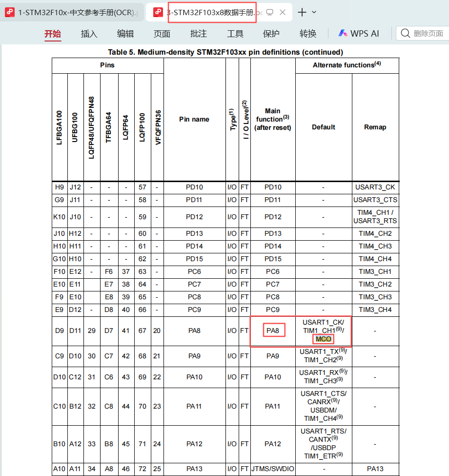The image size is (449, 476).
Task: Click the search box containing 删除页面
Action: [x=423, y=33]
